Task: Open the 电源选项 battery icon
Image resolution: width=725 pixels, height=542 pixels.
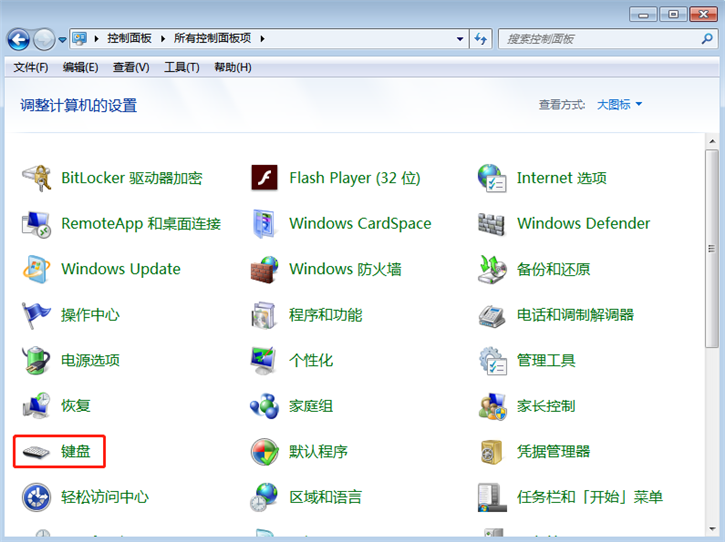Action: click(x=37, y=360)
